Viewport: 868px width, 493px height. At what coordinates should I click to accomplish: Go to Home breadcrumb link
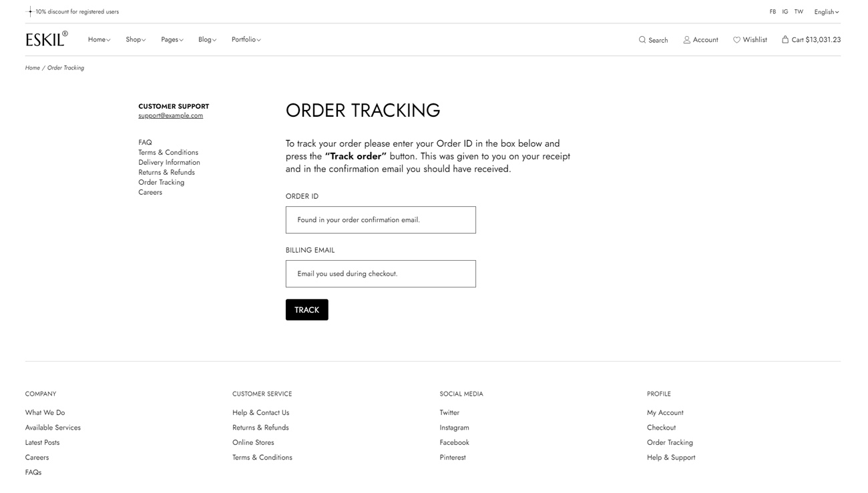[x=33, y=68]
